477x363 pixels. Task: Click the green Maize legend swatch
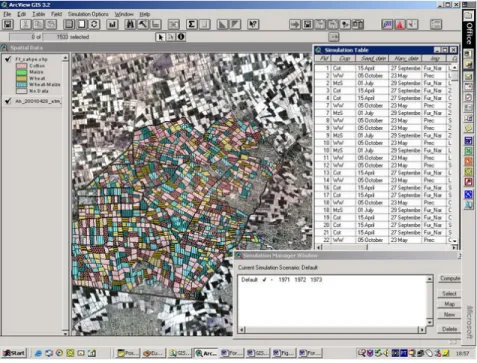pos(21,72)
